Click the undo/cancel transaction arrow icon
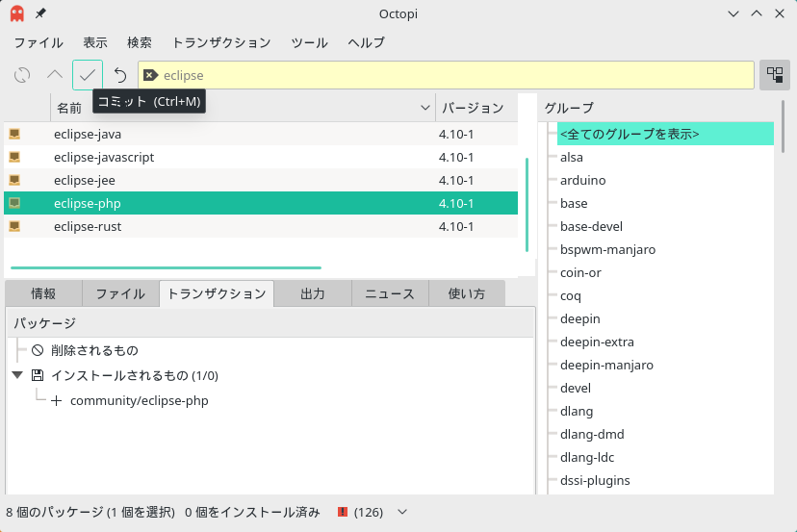Viewport: 797px width, 532px height. tap(120, 75)
